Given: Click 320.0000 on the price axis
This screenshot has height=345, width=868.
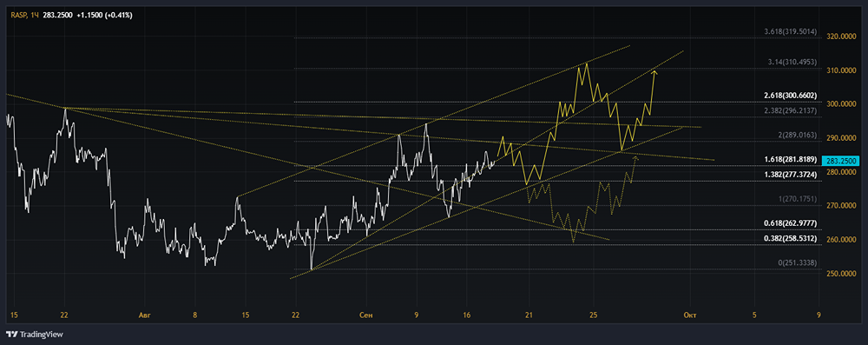Looking at the screenshot, I should click(x=840, y=36).
